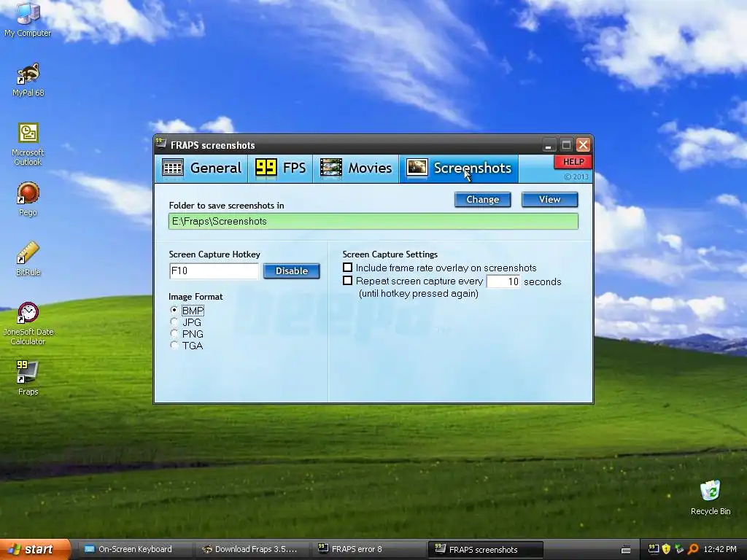Click the E:\Fraps\Screenshots folder path field
The width and height of the screenshot is (747, 560).
coord(373,222)
